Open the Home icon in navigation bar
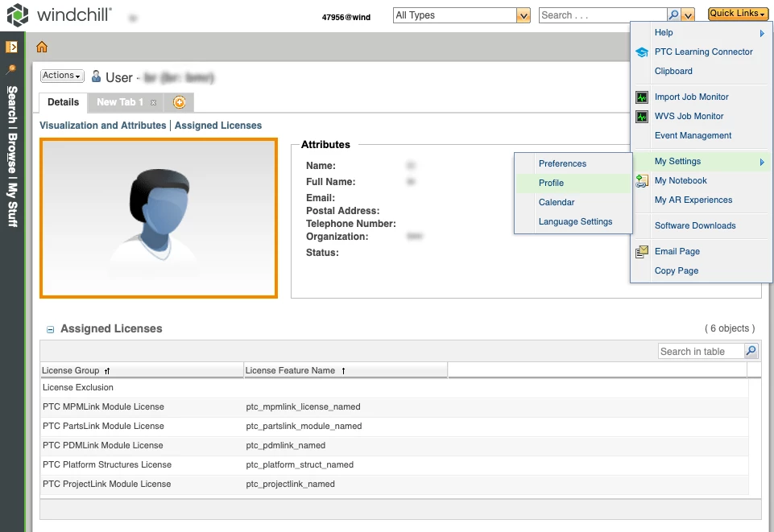The width and height of the screenshot is (774, 532). coord(42,47)
